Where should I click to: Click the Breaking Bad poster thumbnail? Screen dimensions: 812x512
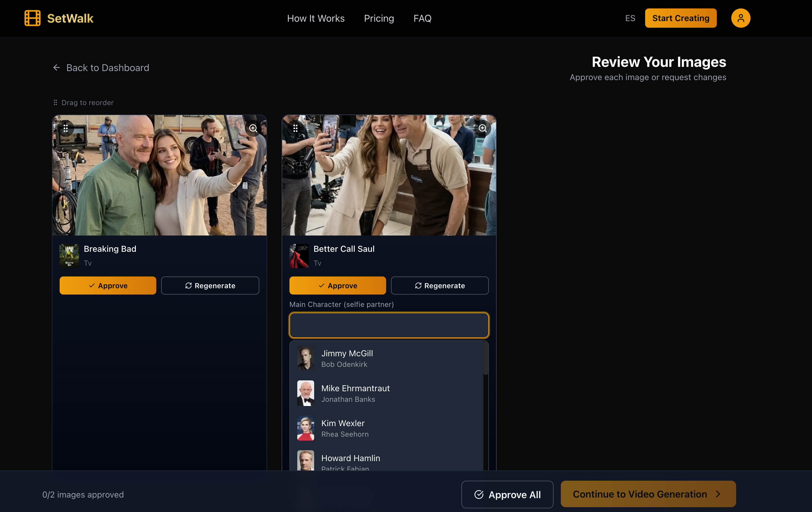pos(69,256)
